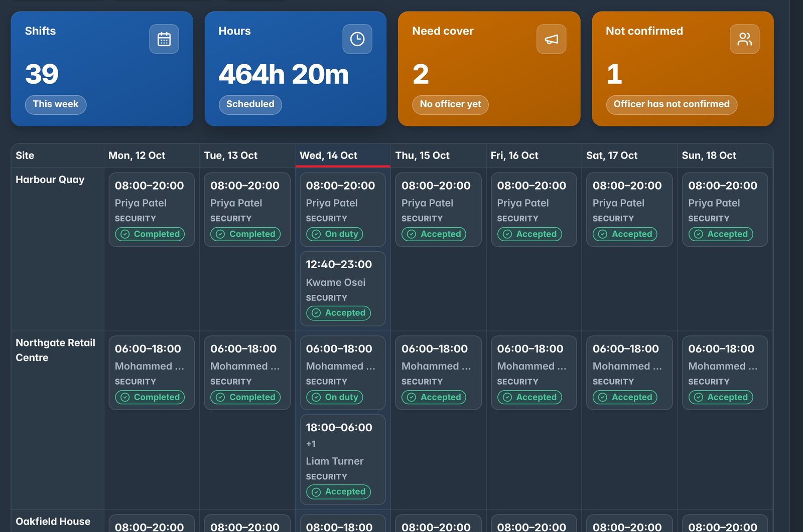This screenshot has height=532, width=803.
Task: Click 'Officer has not confirmed' badge
Action: [x=672, y=104]
